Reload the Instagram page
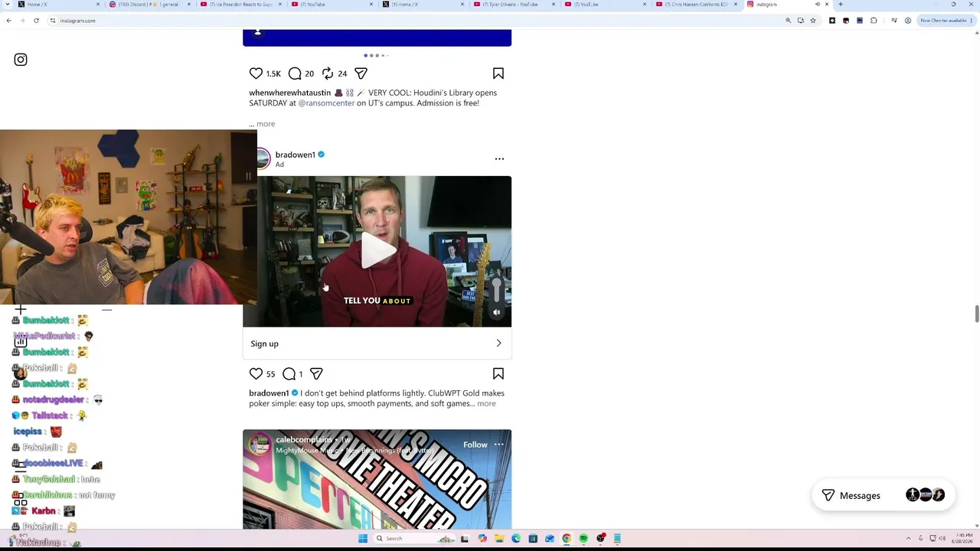Screen dimensions: 980x551 coord(36,21)
